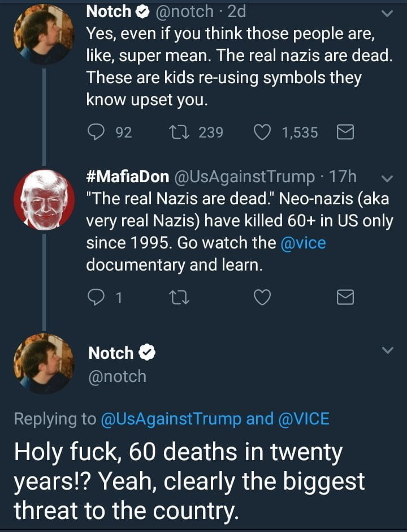
Task: Open Notch's avatar on the main reply
Action: 44,363
